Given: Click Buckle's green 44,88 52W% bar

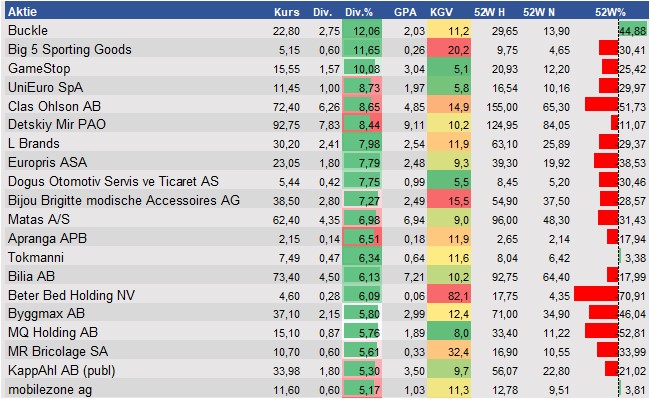Looking at the screenshot, I should coord(633,31).
